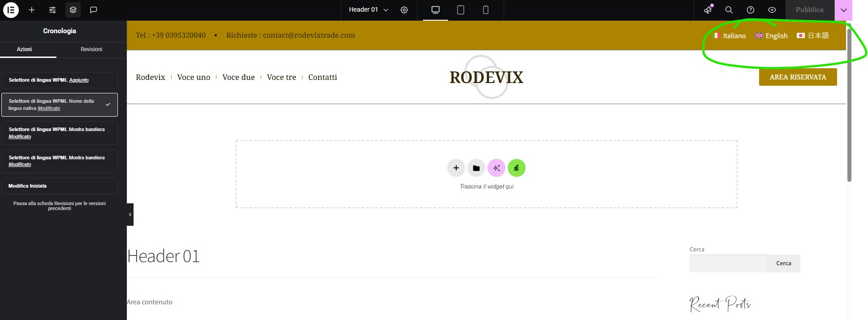This screenshot has height=320, width=868.
Task: Open site settings sliders icon
Action: pyautogui.click(x=52, y=10)
